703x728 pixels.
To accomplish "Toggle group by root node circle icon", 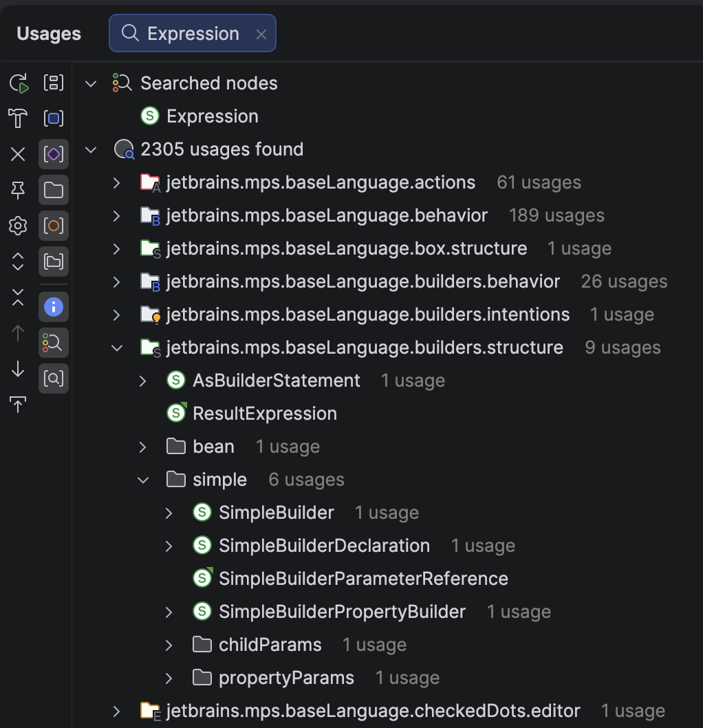I will pos(54,226).
